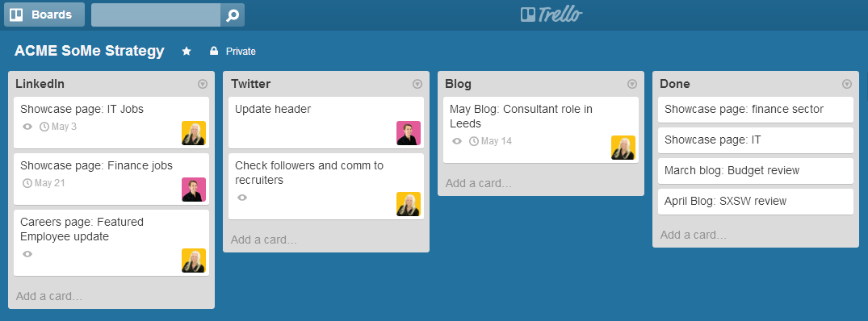Open the Done list dropdown menu
868x321 pixels.
[847, 84]
